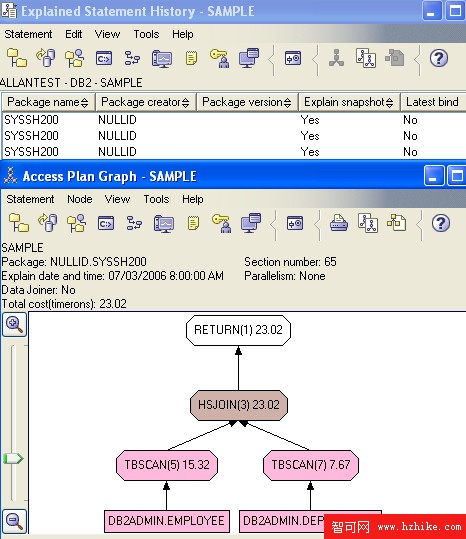Click second row's NULLID package creator cell
This screenshot has height=539, width=466.
click(x=117, y=136)
